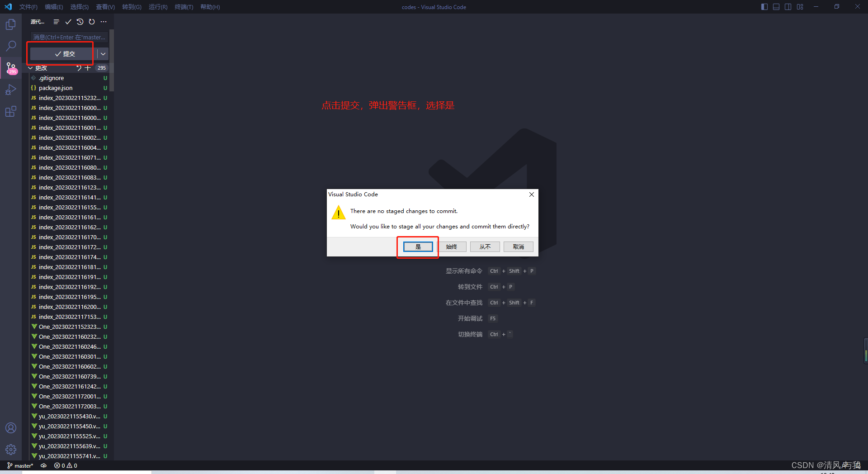
Task: Select file yu_20230221155741.v...
Action: tap(68, 456)
